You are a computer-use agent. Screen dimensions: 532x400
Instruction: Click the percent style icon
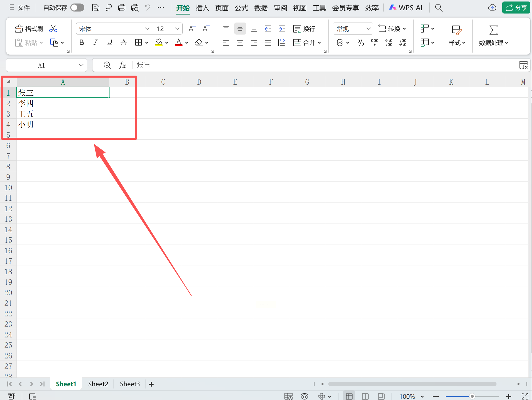click(360, 43)
